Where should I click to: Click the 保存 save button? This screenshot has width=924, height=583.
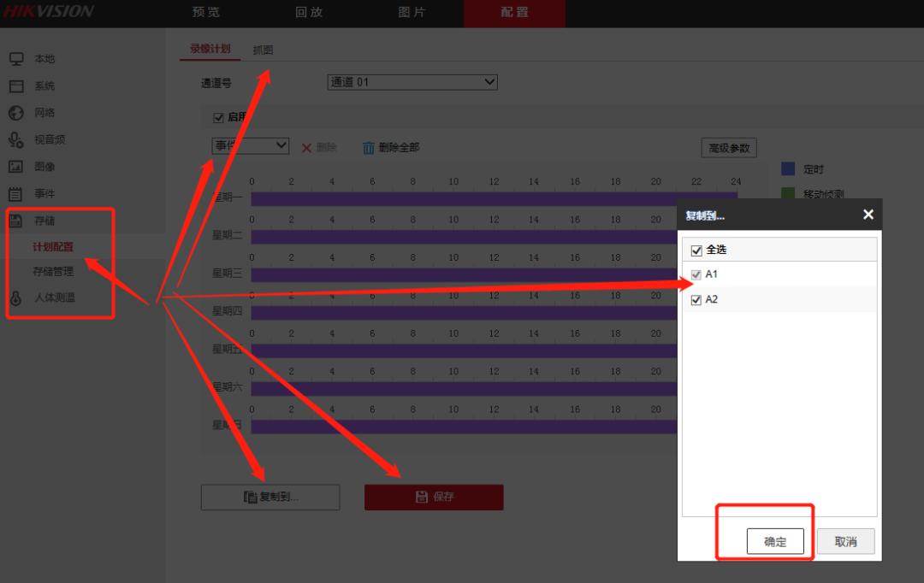click(x=434, y=497)
